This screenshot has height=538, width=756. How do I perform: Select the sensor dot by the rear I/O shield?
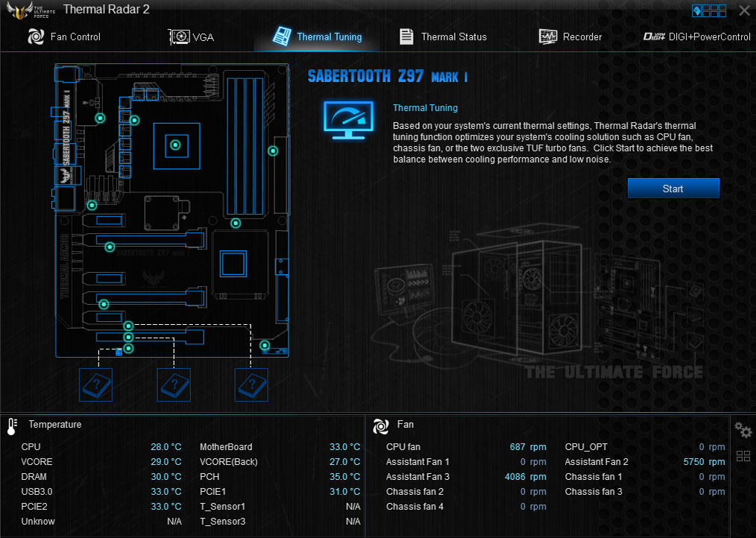click(101, 118)
